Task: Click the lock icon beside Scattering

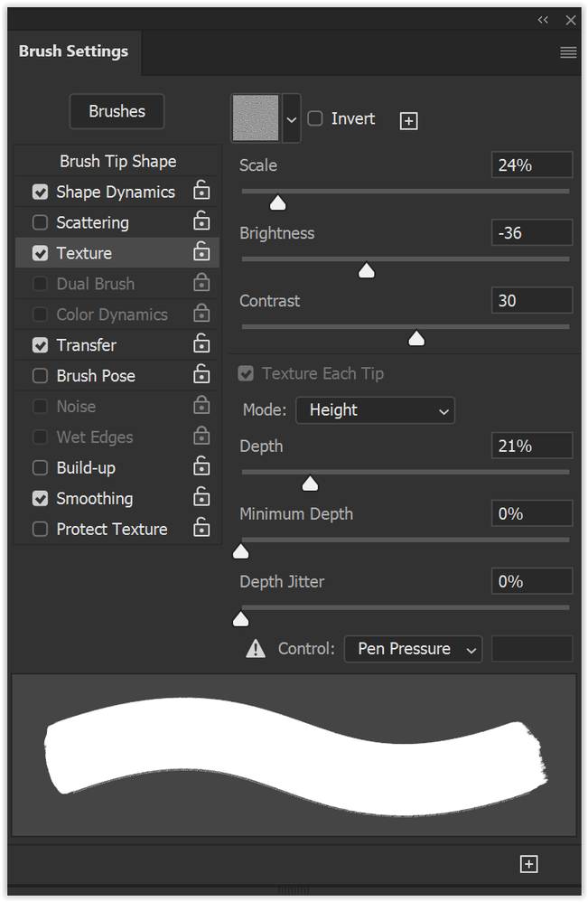Action: click(201, 221)
